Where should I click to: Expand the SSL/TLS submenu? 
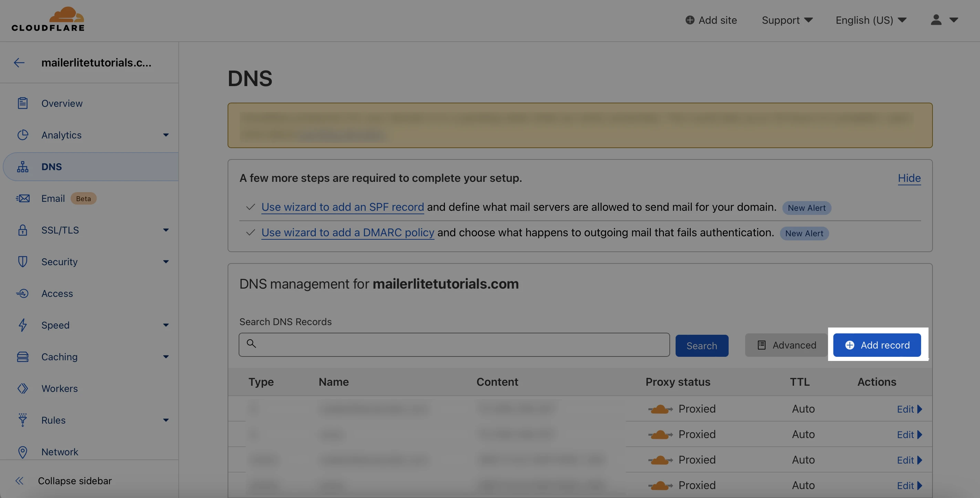tap(166, 230)
